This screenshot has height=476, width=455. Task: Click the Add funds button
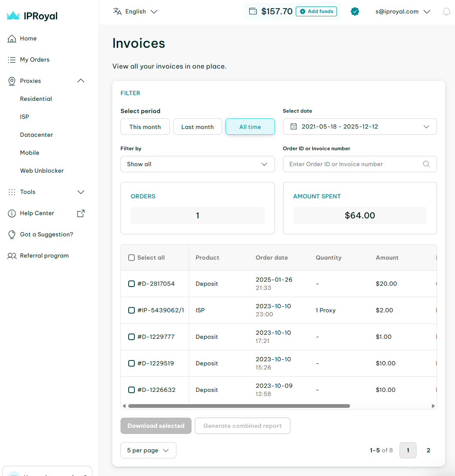[x=316, y=11]
